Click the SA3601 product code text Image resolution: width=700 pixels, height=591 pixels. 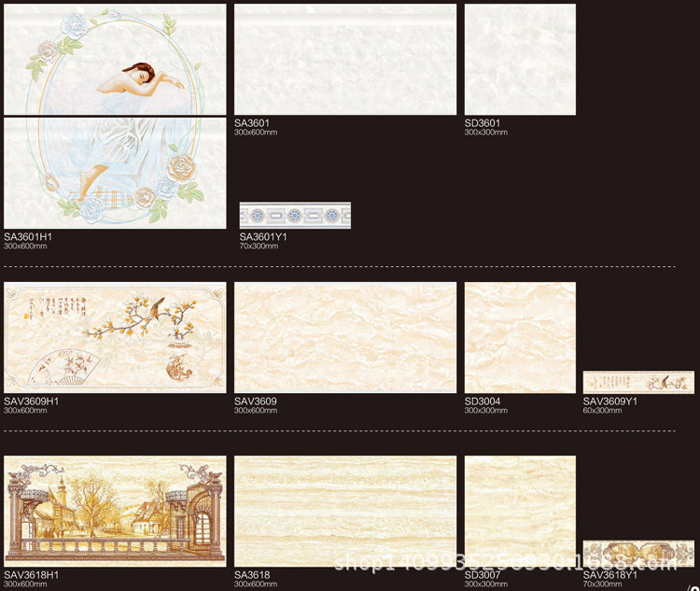pos(251,123)
